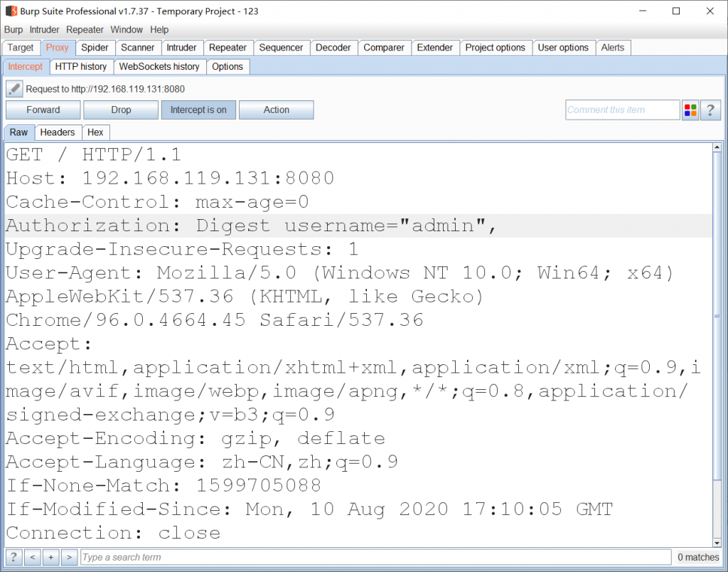
Task: Open the Intruder tool tab
Action: [x=181, y=48]
